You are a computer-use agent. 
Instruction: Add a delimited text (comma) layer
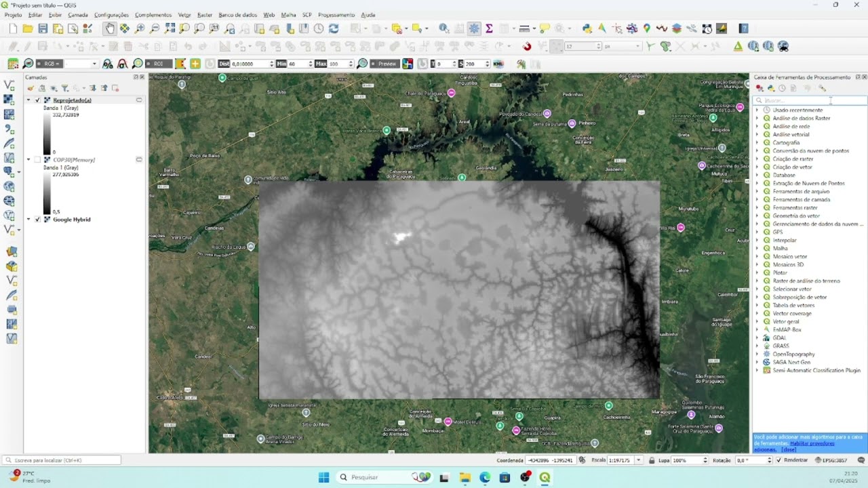9,129
